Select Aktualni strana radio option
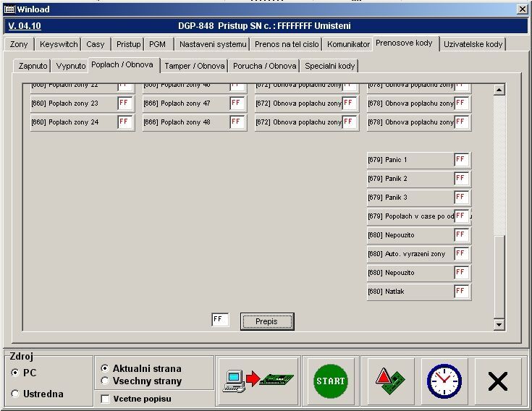Screen dimensions: 532x411 [106, 368]
